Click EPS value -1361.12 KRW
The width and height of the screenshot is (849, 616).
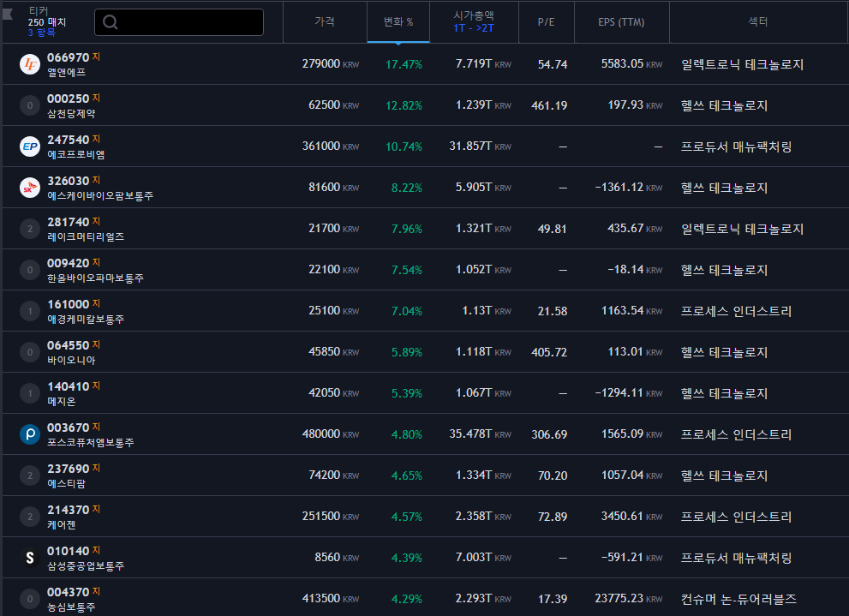pos(629,188)
